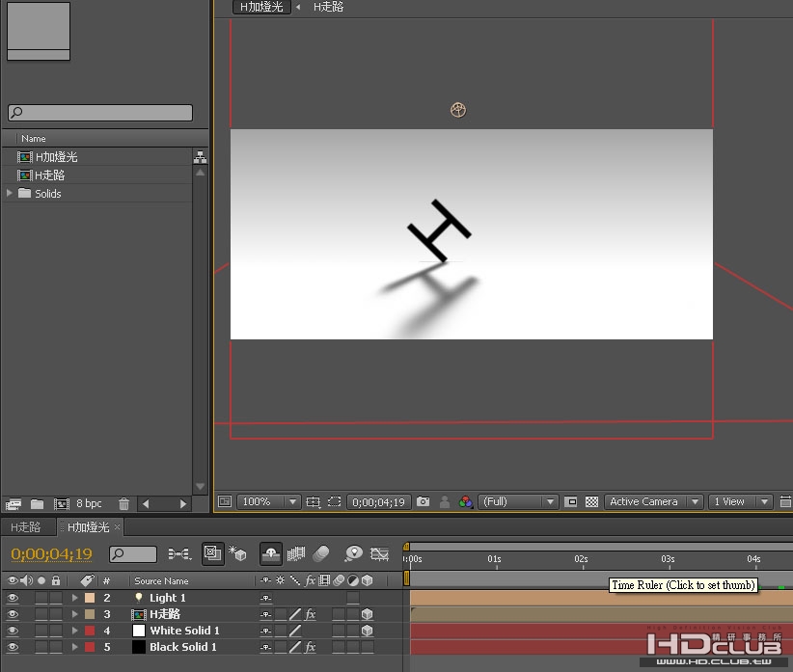Image resolution: width=793 pixels, height=672 pixels.
Task: Hide the White Solid 1 layer
Action: click(x=13, y=631)
